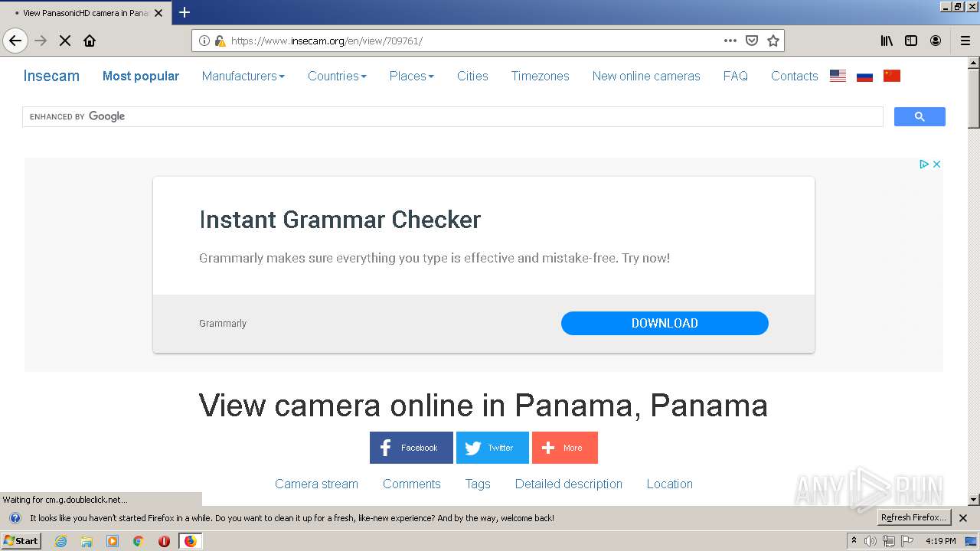Show hidden system tray icons arrow

coord(854,541)
